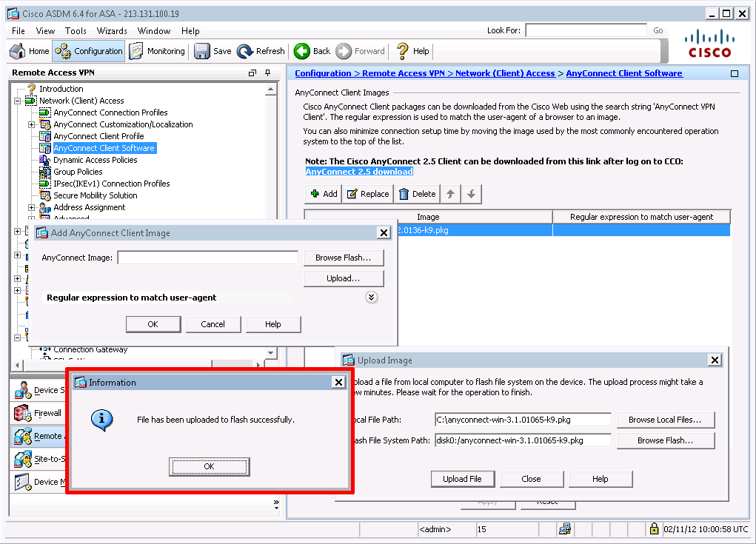Click the Image column header
Image resolution: width=756 pixels, height=544 pixels.
pyautogui.click(x=428, y=217)
